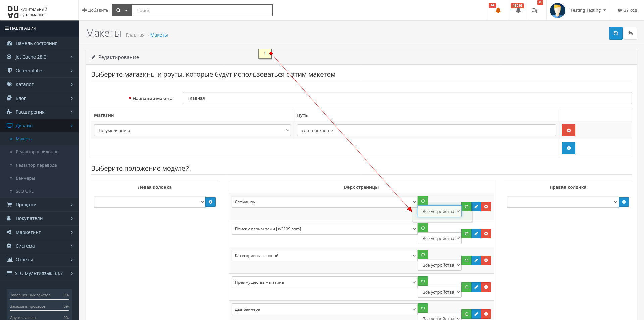
Task: Open the Слайдшоу module dropdown
Action: [324, 202]
